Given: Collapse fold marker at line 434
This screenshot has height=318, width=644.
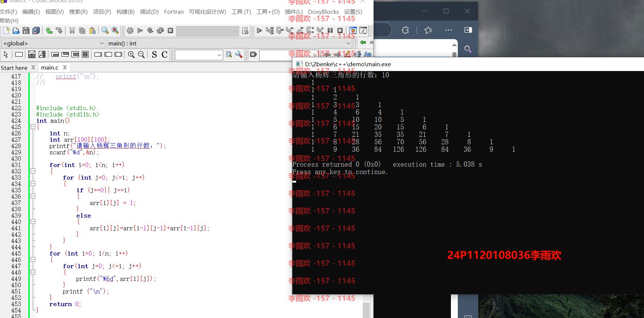Looking at the screenshot, I should click(x=33, y=184).
